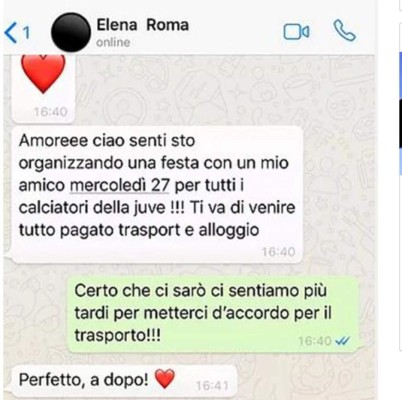Tap the online status text

113,42
